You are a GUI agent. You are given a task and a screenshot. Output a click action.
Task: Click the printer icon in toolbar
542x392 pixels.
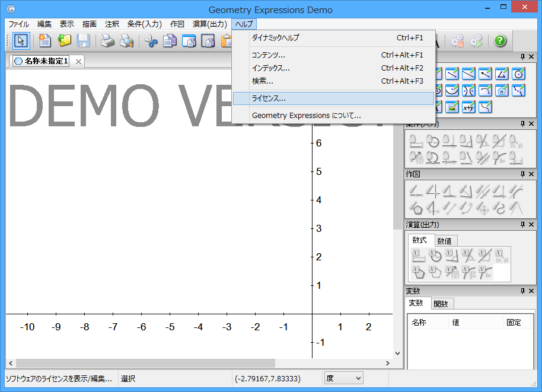pos(107,41)
